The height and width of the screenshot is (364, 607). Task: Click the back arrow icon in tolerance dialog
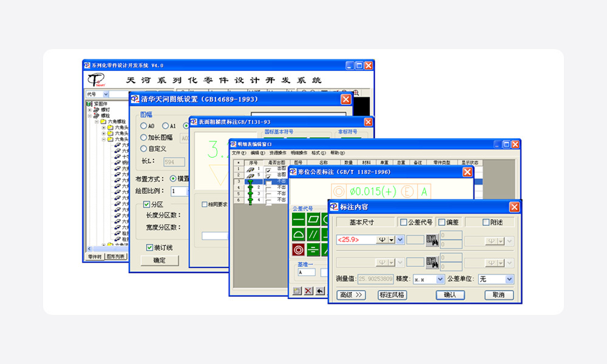(320, 291)
